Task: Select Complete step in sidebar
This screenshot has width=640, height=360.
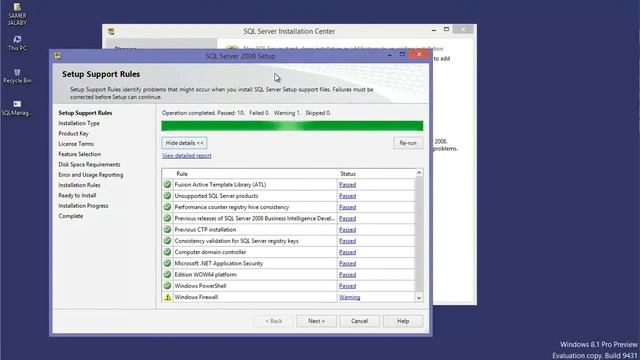Action: coord(71,216)
